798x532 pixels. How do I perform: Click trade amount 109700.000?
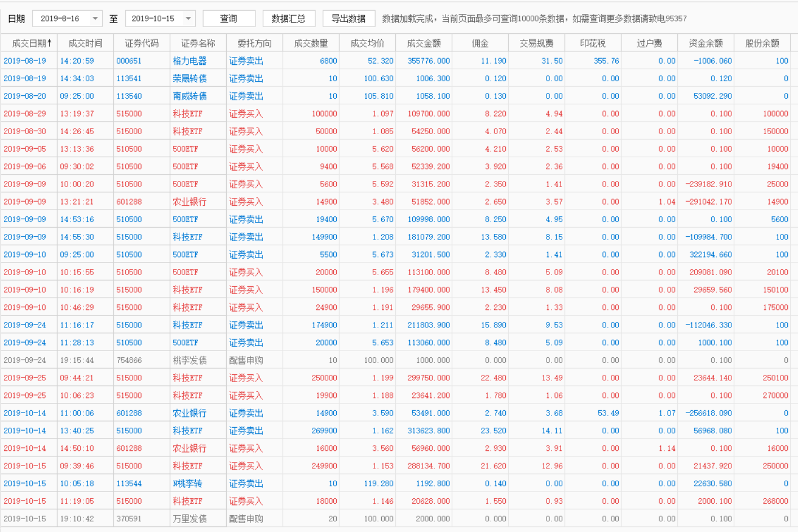(429, 113)
